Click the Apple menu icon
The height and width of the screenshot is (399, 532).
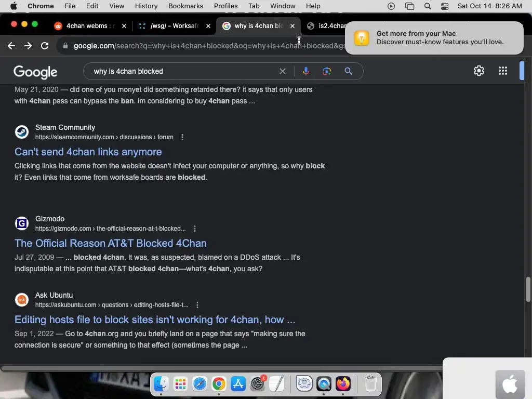point(14,6)
